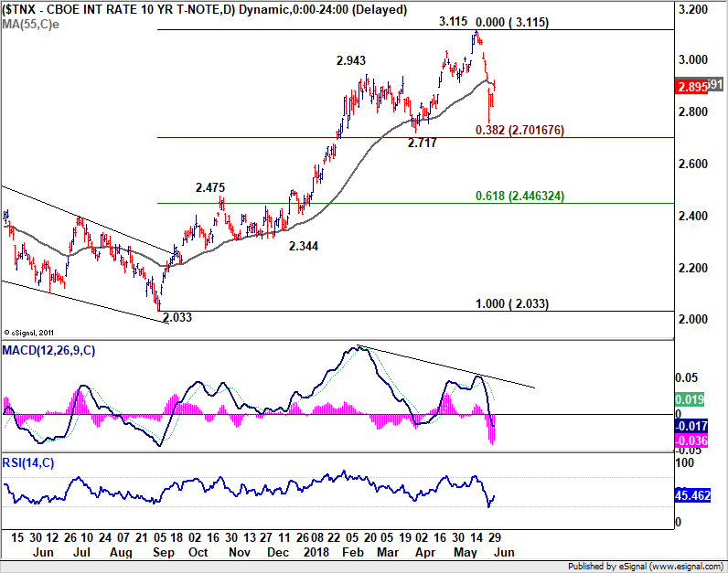Image resolution: width=728 pixels, height=573 pixels.
Task: Click the 'Apr' month label
Action: click(x=425, y=553)
